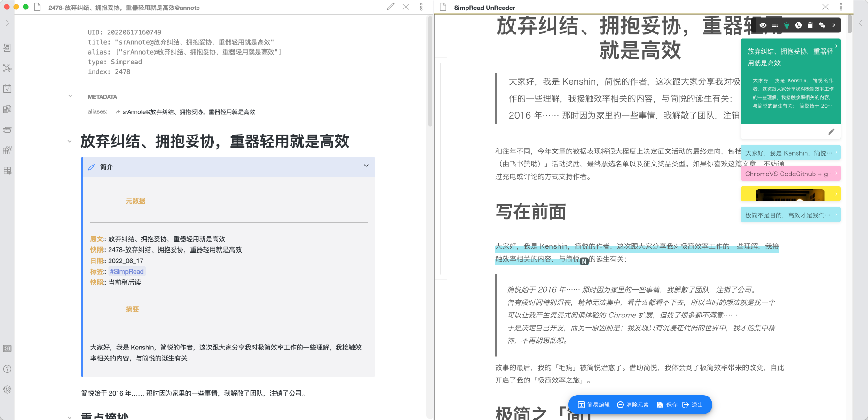Collapse the 简介 callout block

tap(366, 166)
